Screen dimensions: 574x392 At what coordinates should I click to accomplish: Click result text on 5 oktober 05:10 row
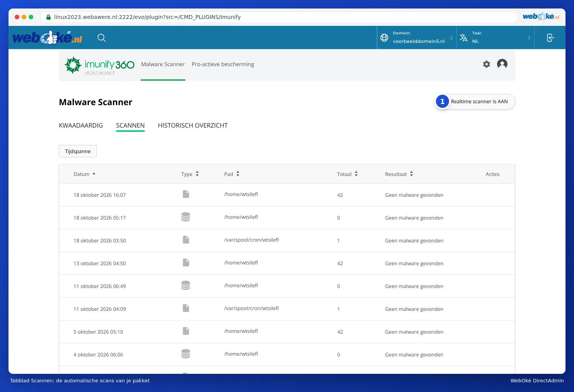pyautogui.click(x=414, y=332)
